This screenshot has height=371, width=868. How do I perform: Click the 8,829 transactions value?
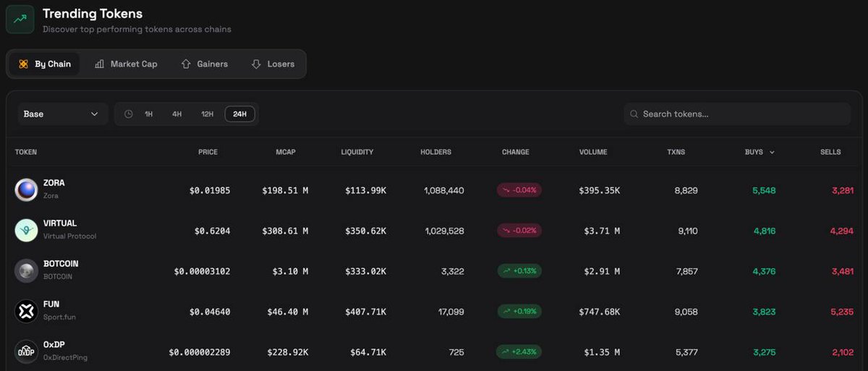click(x=686, y=191)
